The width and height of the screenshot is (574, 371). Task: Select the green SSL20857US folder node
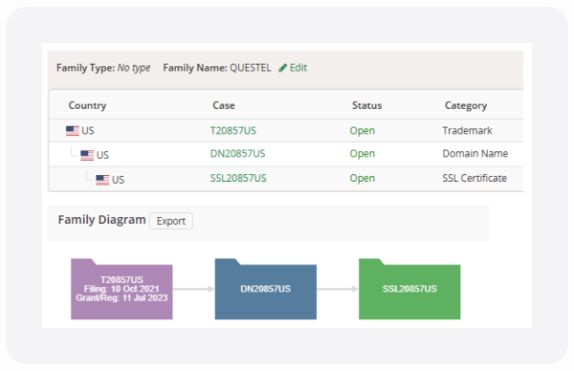click(x=410, y=289)
